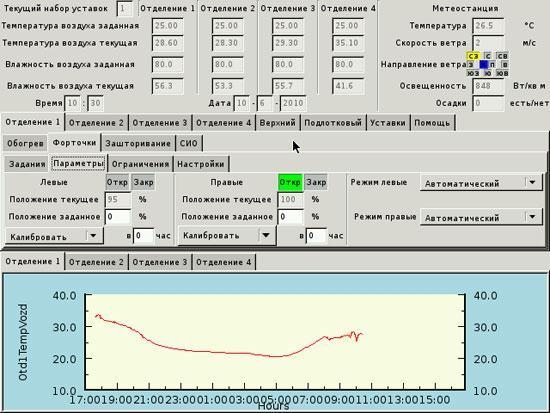Click the blue center wind direction square
Viewport: 550px width, 413px height.
(484, 65)
